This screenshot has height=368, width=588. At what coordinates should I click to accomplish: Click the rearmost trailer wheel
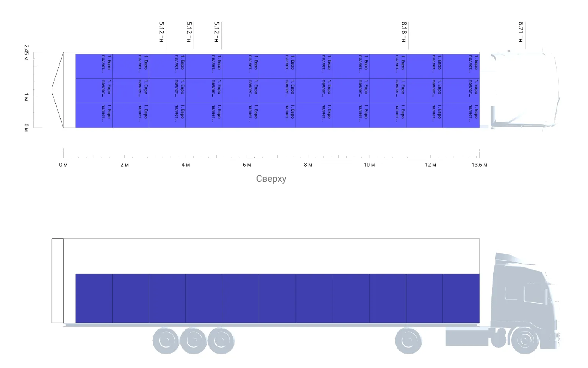pos(166,340)
